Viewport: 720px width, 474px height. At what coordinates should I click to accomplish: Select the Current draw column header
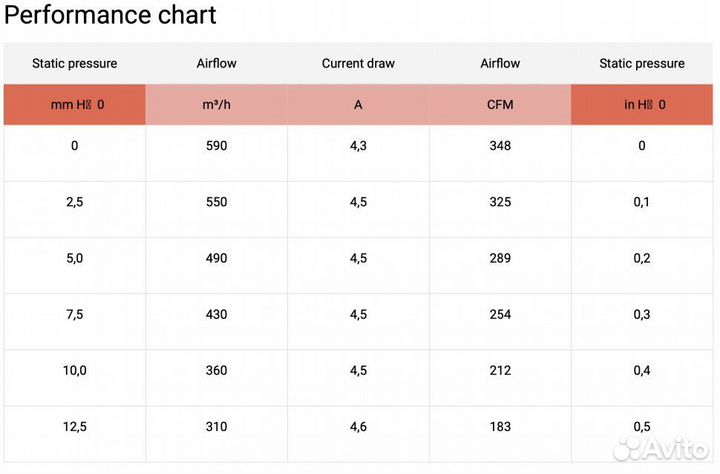tap(358, 63)
